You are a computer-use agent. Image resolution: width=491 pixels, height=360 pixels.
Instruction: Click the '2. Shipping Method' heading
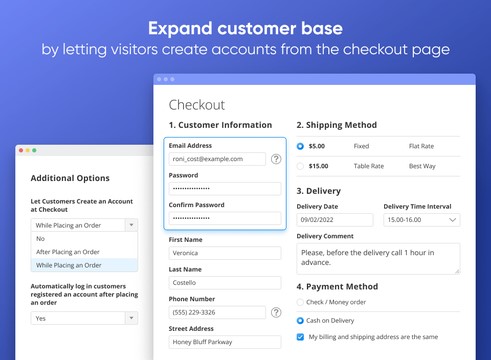[337, 125]
